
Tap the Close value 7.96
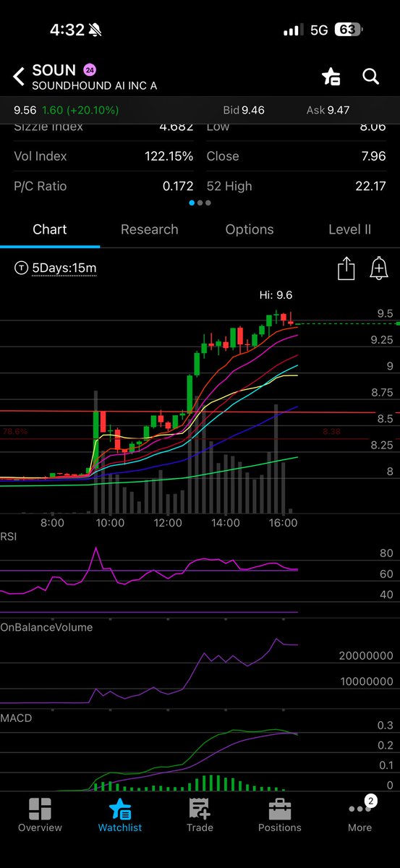tap(373, 156)
